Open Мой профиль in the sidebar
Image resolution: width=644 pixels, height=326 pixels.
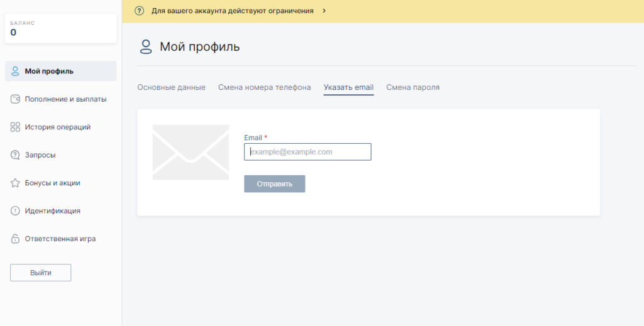point(61,71)
